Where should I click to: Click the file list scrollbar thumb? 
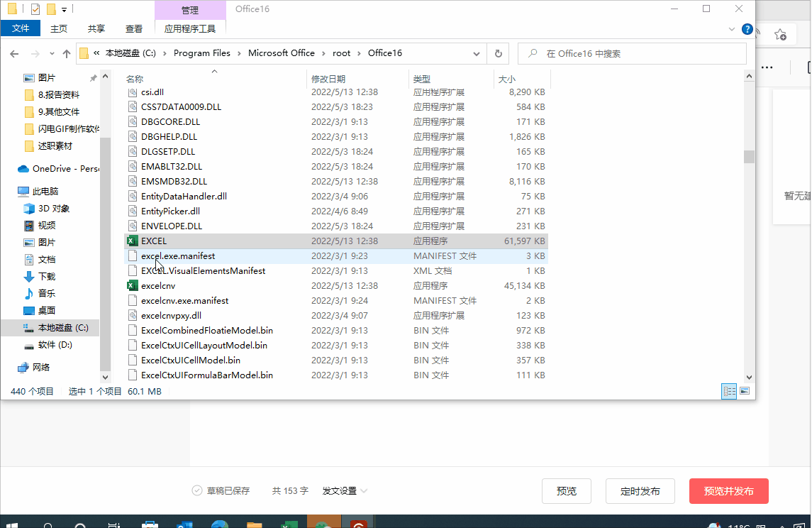(x=749, y=156)
